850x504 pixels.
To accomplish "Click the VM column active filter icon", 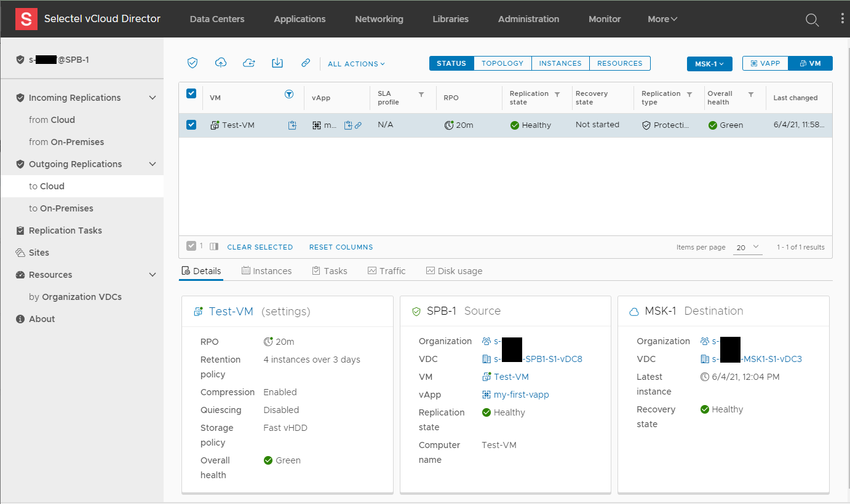I will (289, 94).
